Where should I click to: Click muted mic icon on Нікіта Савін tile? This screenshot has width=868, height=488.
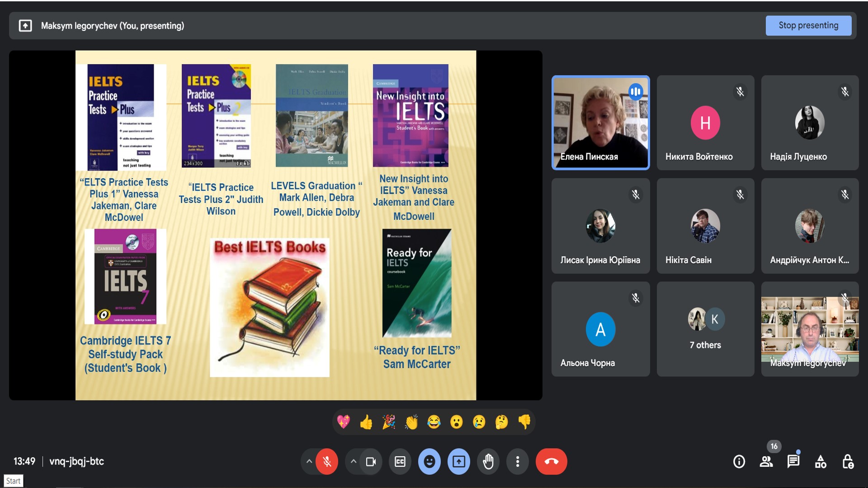pyautogui.click(x=740, y=194)
